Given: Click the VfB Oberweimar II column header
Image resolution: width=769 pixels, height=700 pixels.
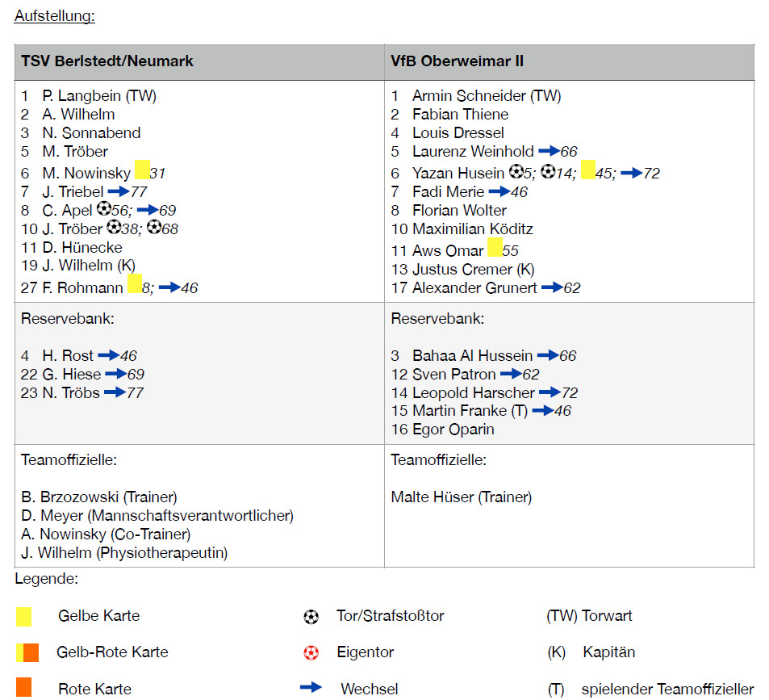Looking at the screenshot, I should (x=458, y=61).
